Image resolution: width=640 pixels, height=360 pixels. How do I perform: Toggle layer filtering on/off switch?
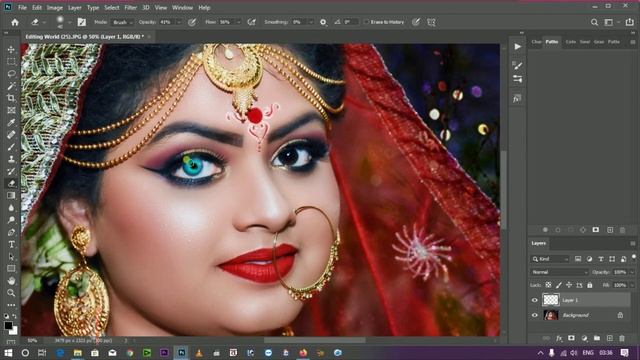point(633,257)
